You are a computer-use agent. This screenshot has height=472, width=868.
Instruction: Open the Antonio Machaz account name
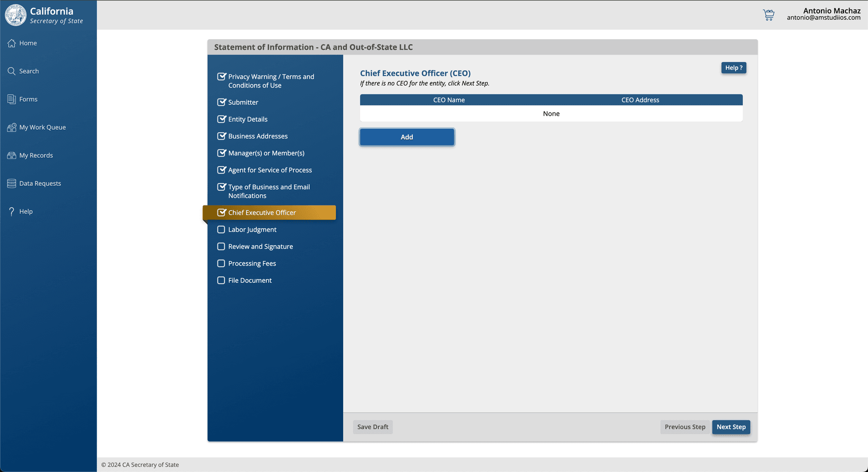point(831,11)
